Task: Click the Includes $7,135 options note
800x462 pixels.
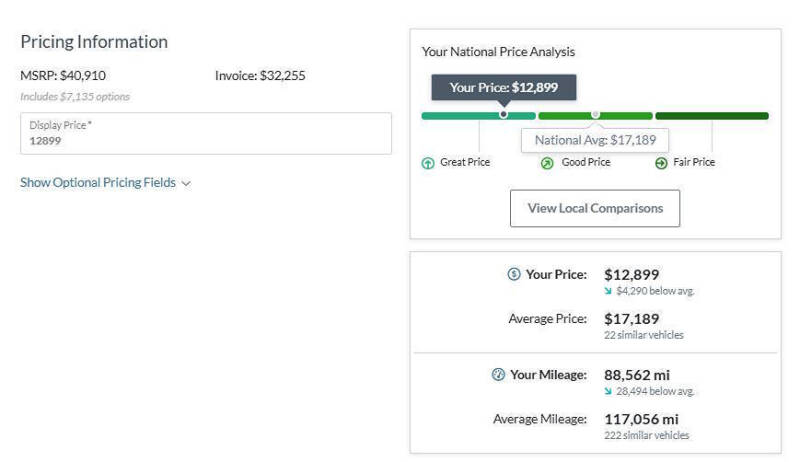Action: coord(75,96)
